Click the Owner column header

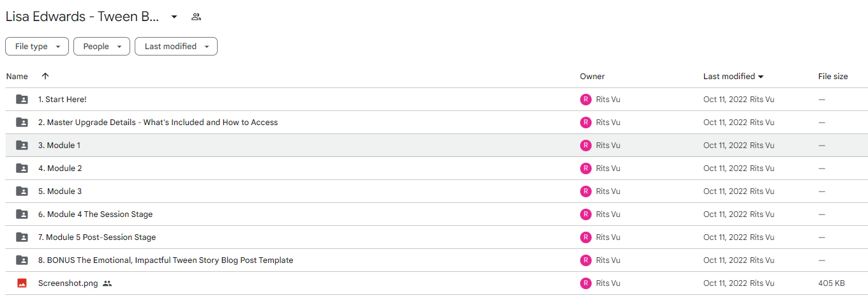pyautogui.click(x=592, y=77)
